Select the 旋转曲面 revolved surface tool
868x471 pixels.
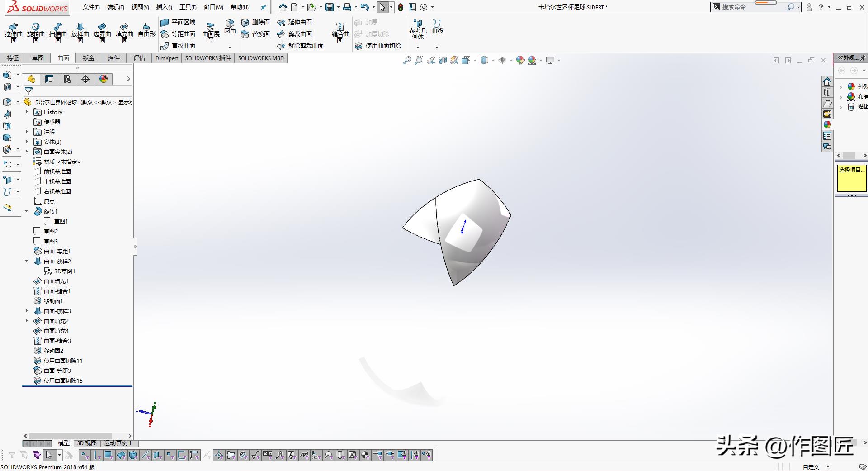[36, 32]
